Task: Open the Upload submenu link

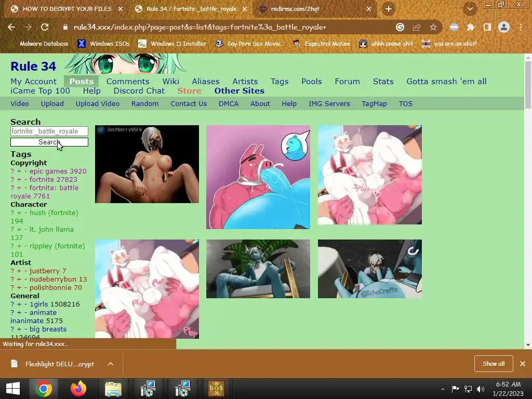Action: (52, 104)
